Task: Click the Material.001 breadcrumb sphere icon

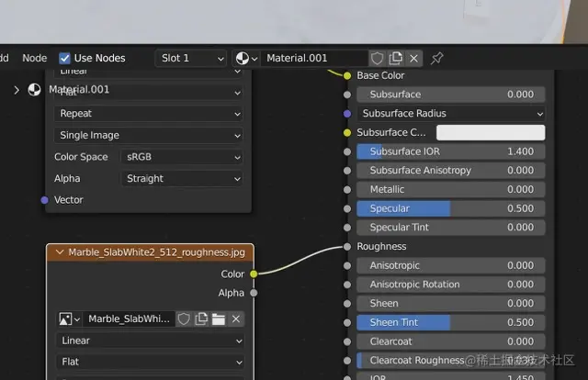Action: coord(34,90)
